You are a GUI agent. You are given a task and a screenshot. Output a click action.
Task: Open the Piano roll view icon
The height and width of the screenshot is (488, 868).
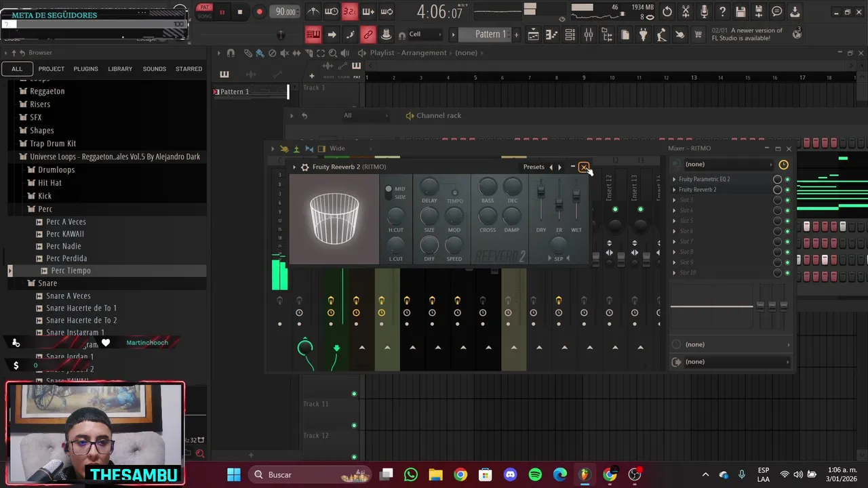pyautogui.click(x=552, y=35)
